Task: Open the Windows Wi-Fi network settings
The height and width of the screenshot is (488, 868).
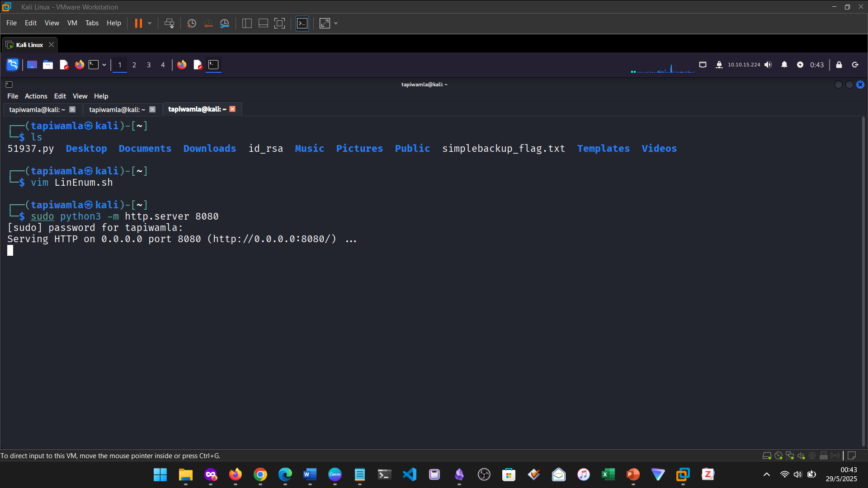Action: click(x=785, y=474)
